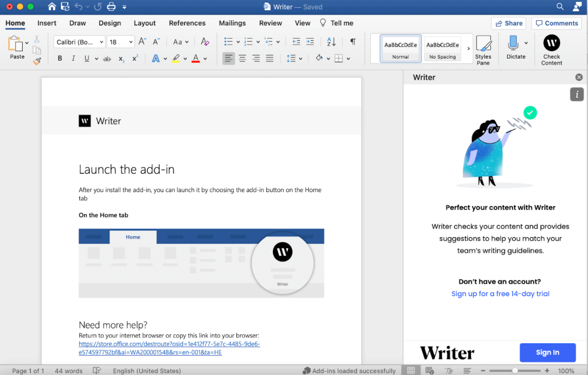Toggle underline formatting
The height and width of the screenshot is (375, 588).
(87, 59)
